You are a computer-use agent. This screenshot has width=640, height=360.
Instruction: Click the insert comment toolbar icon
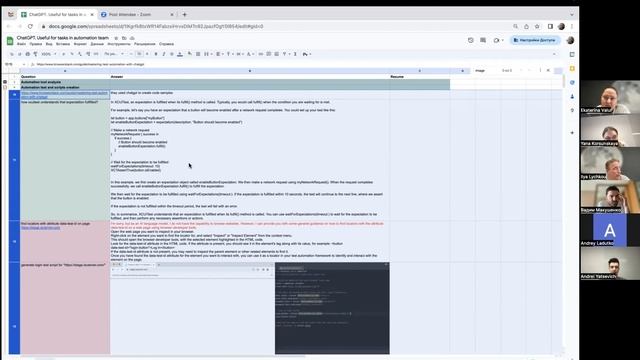[269, 54]
